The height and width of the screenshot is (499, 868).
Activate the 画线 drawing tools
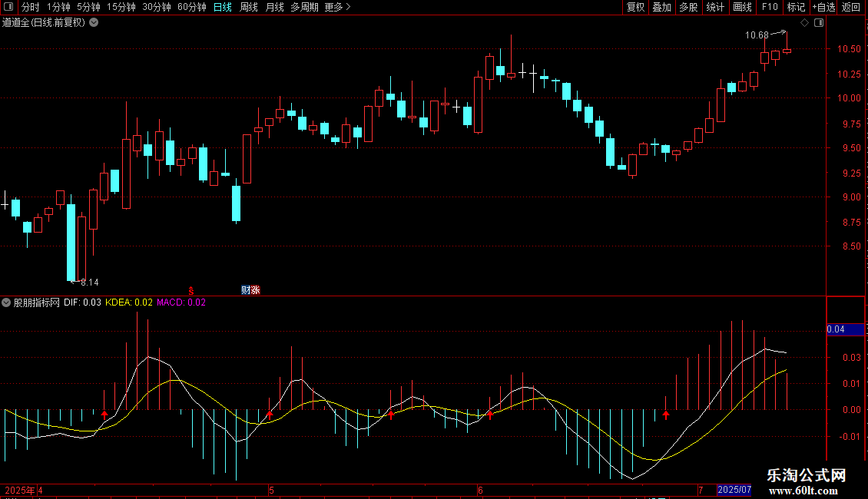(742, 7)
